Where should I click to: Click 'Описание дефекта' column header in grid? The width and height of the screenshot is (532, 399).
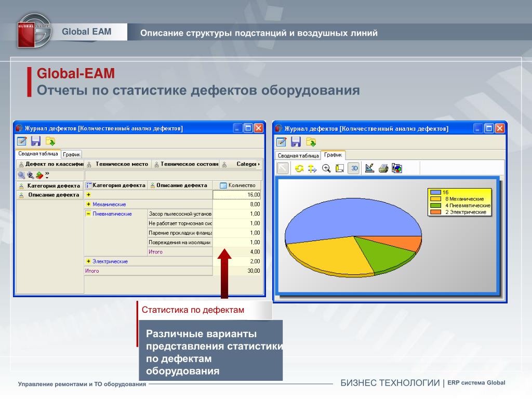point(180,185)
